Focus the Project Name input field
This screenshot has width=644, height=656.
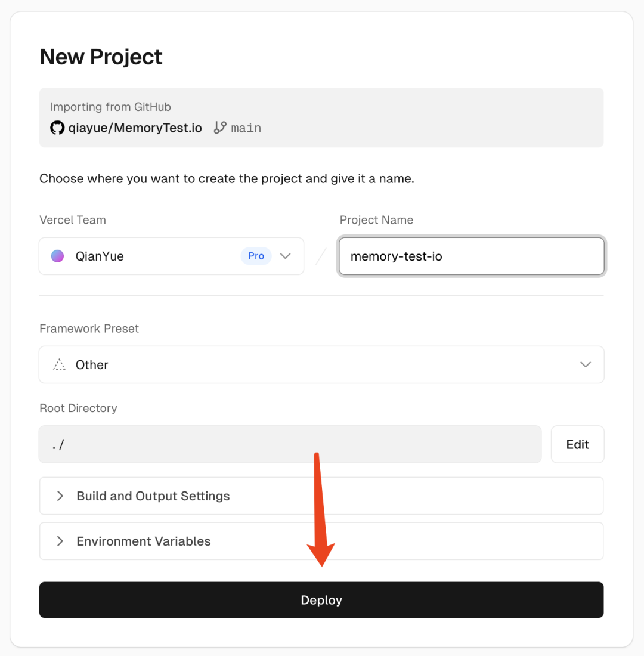click(x=472, y=256)
